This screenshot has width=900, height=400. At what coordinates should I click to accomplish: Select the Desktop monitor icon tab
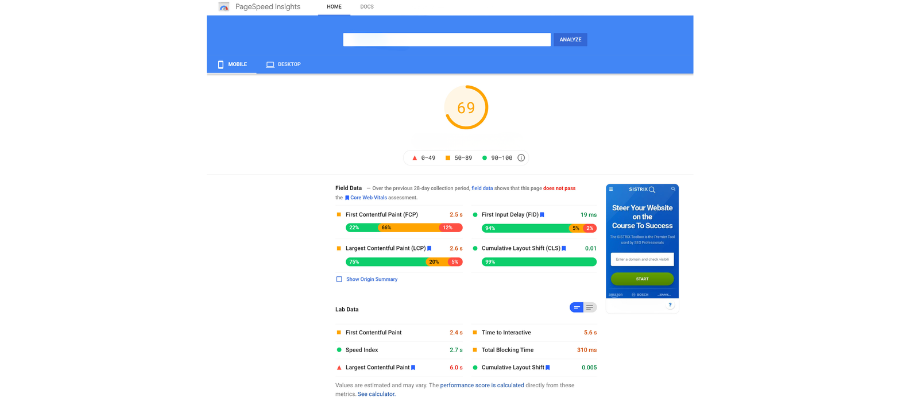point(270,64)
